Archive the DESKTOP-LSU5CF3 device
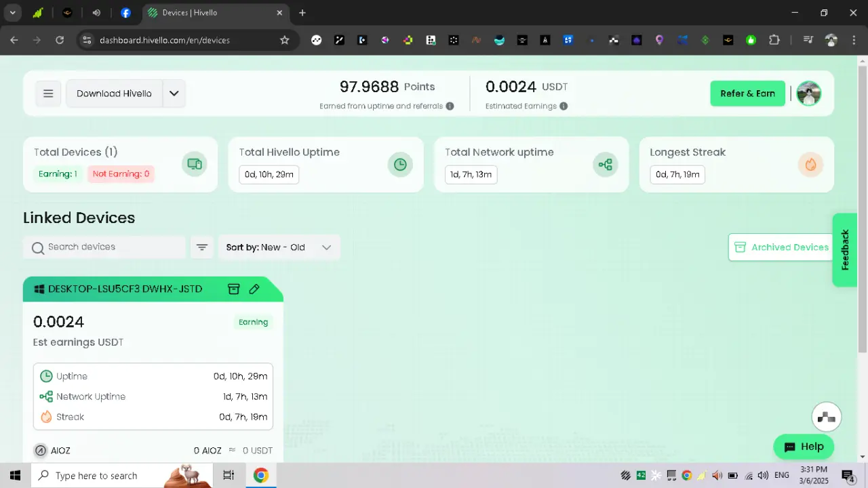 coord(233,289)
